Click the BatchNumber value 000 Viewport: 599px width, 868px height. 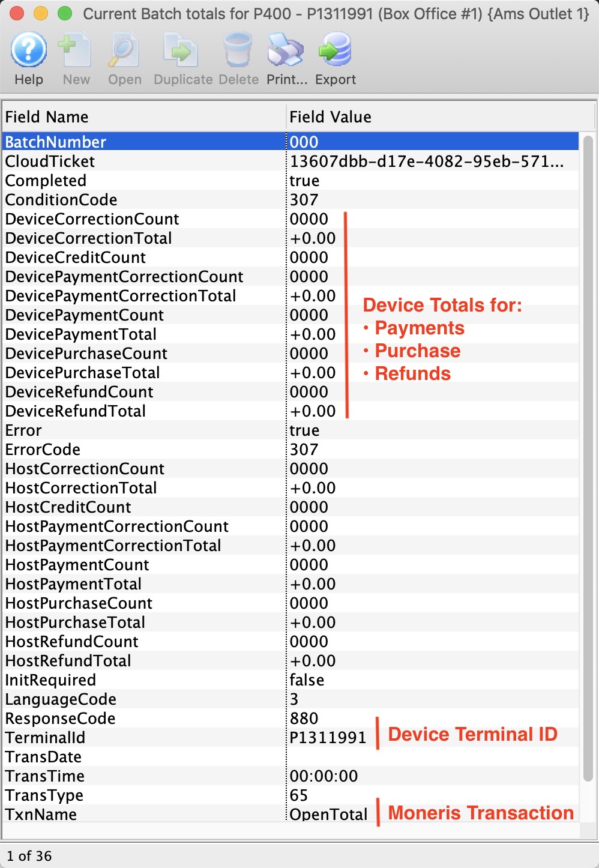tap(304, 142)
